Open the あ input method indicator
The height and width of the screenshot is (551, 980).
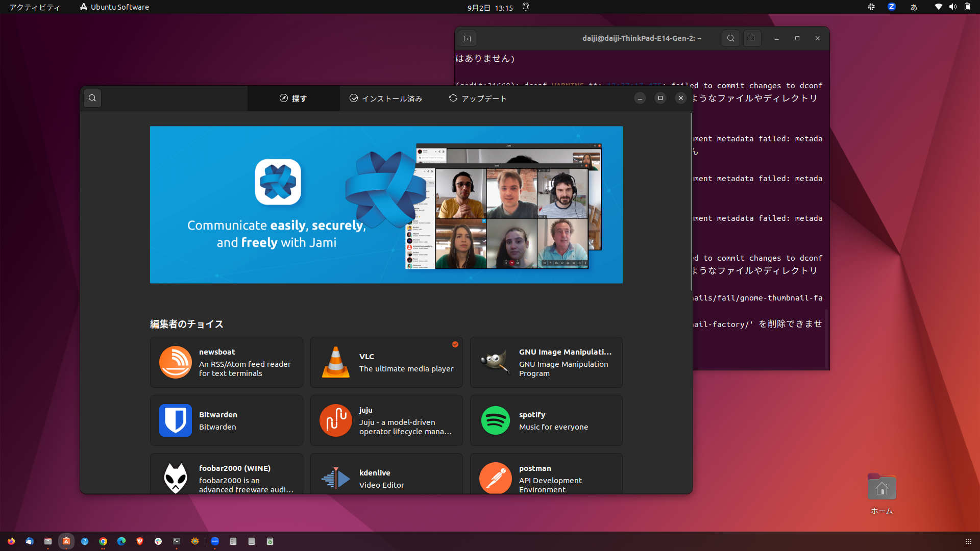914,7
